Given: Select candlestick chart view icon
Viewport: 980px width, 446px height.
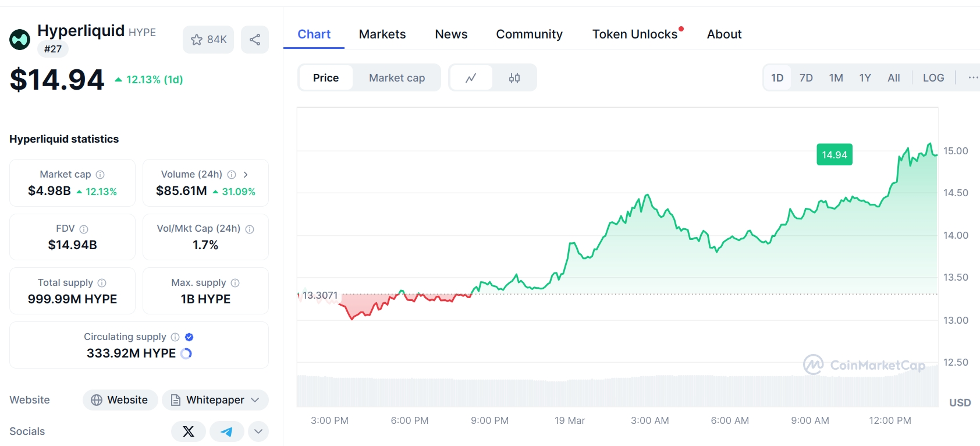Looking at the screenshot, I should pyautogui.click(x=514, y=78).
